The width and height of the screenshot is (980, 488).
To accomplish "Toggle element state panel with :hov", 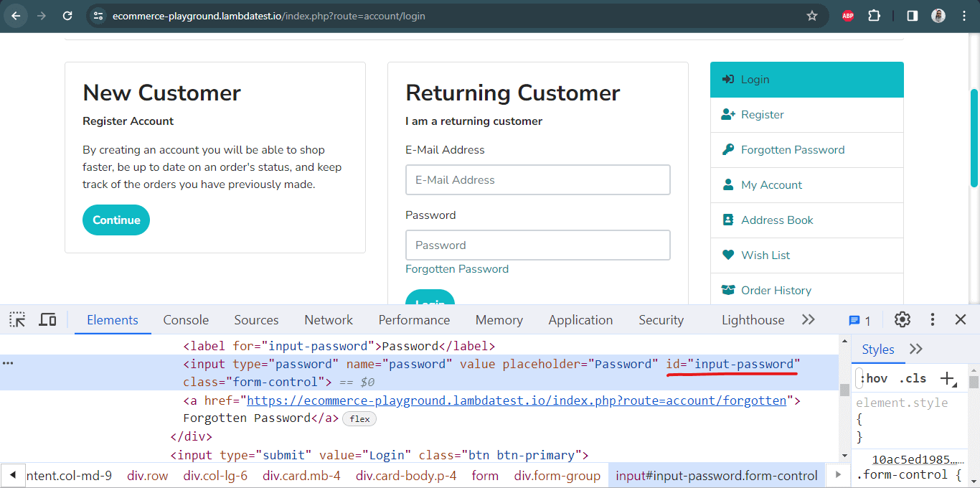I will 874,377.
